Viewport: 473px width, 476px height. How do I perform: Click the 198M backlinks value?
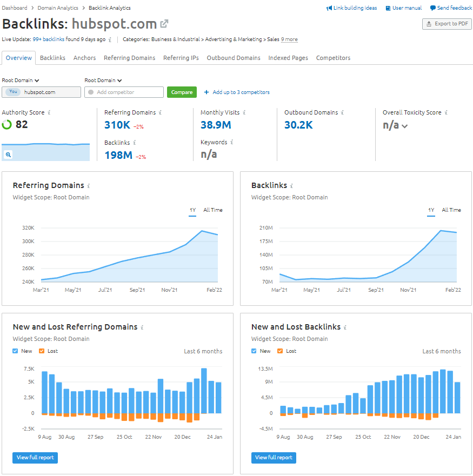tap(118, 155)
